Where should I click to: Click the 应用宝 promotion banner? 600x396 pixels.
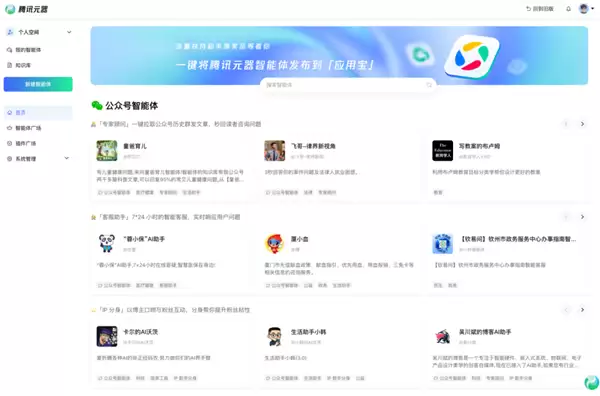pyautogui.click(x=339, y=55)
